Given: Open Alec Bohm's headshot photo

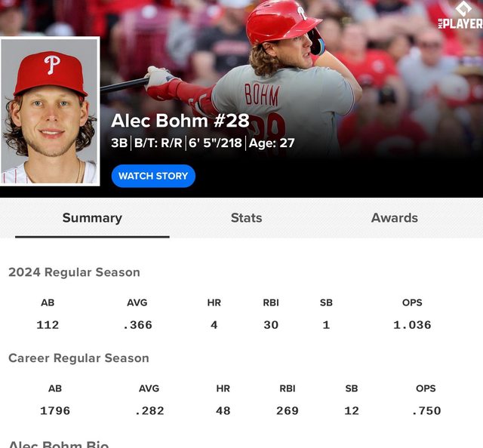Looking at the screenshot, I should point(50,111).
